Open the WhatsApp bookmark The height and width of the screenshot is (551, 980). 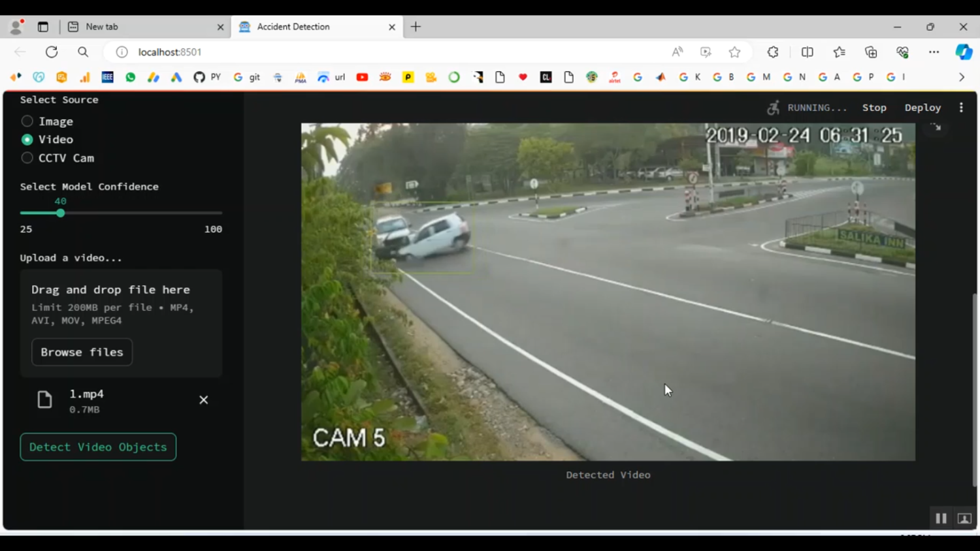tap(131, 77)
